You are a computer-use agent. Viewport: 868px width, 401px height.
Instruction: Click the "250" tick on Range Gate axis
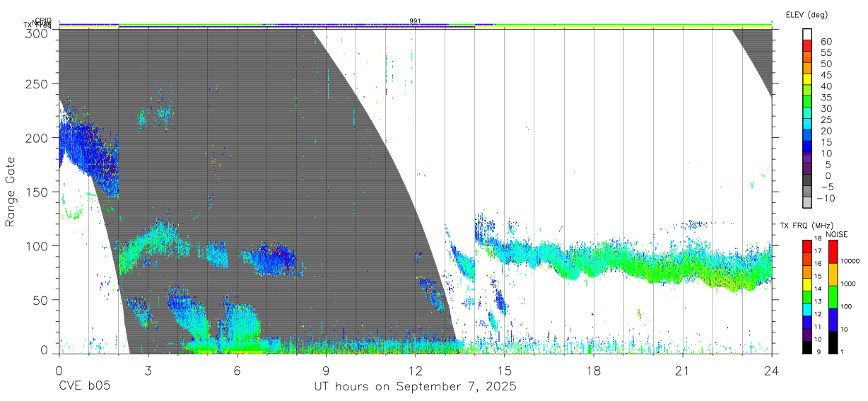pyautogui.click(x=37, y=83)
